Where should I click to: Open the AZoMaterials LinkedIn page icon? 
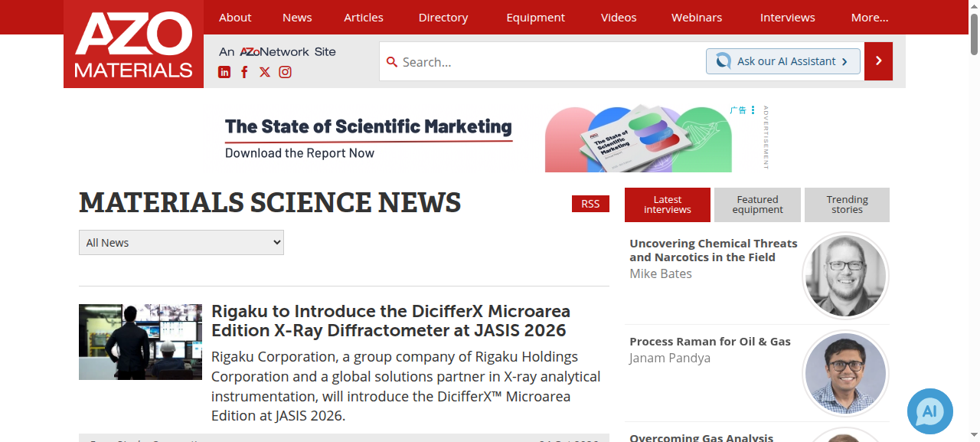[224, 72]
